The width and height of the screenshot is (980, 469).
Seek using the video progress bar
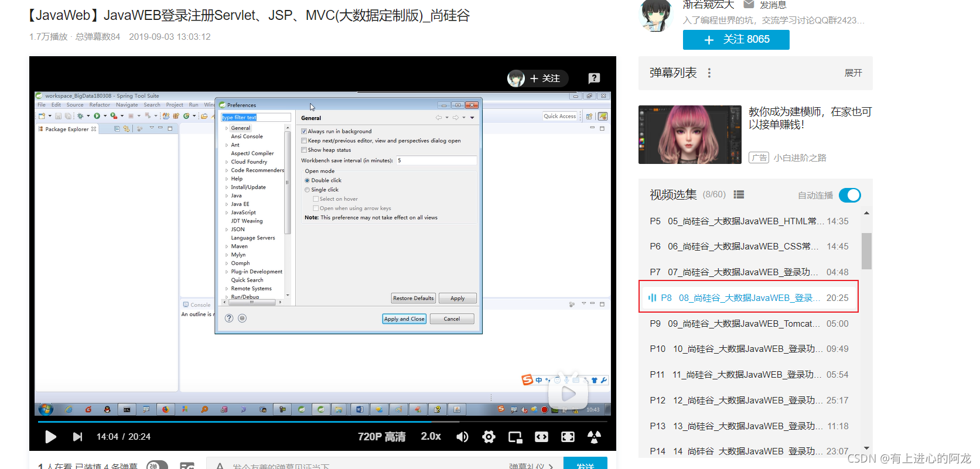[323, 421]
